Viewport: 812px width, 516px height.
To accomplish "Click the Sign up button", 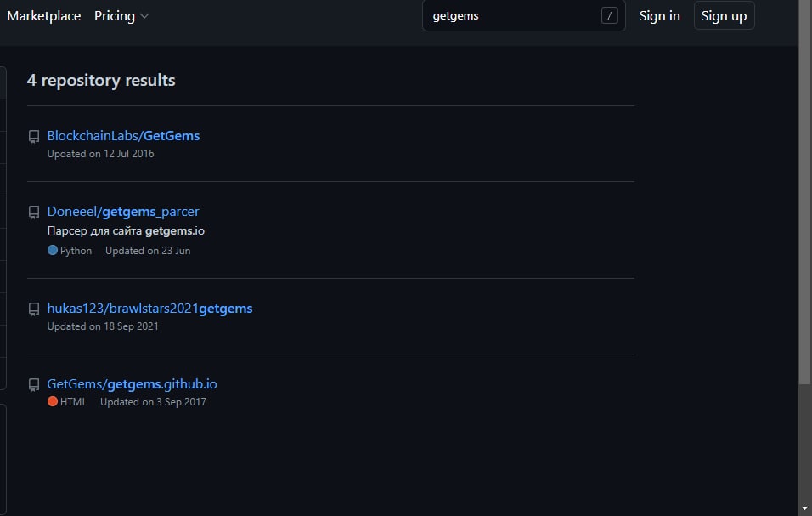I will (724, 15).
